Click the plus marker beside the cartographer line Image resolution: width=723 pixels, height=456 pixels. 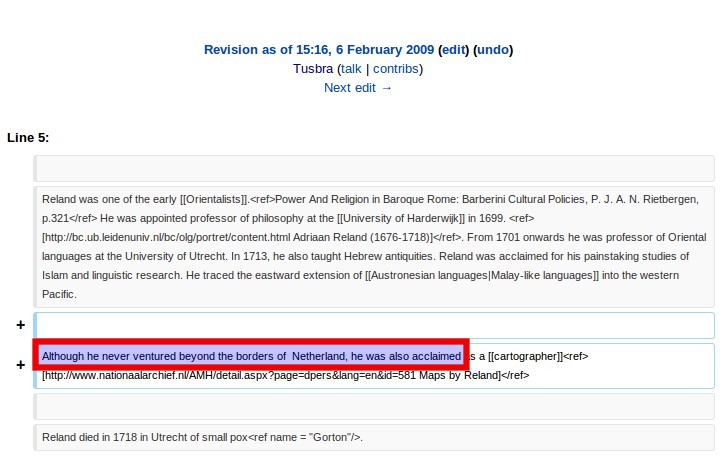pos(20,365)
